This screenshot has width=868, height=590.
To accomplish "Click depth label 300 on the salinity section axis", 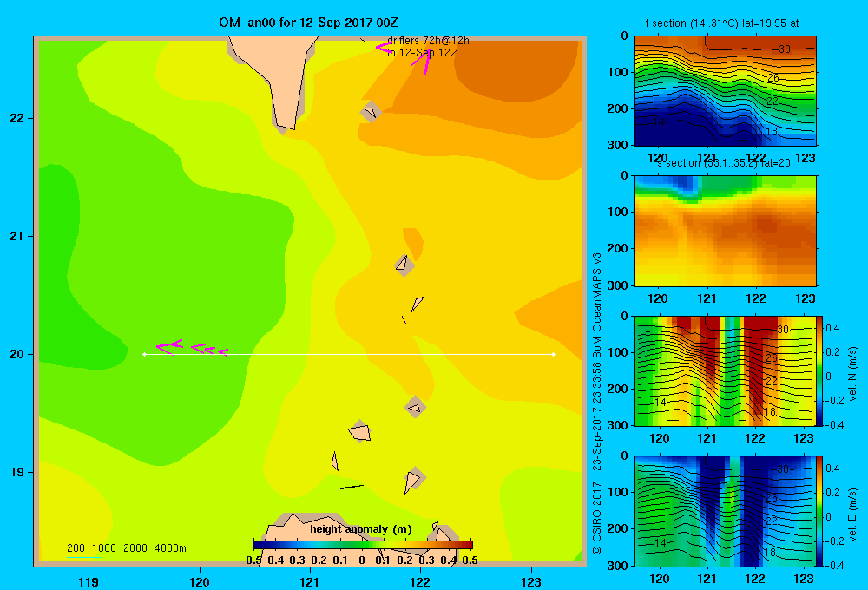I will pyautogui.click(x=618, y=285).
